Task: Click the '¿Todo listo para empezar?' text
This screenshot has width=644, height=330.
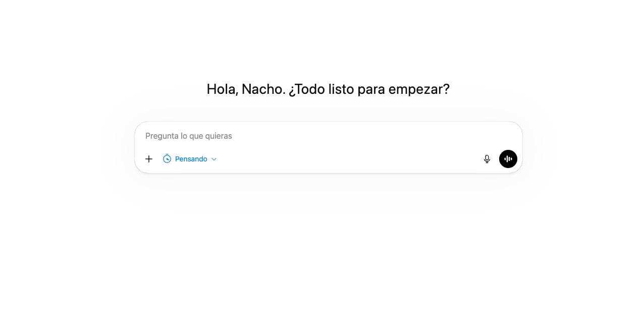Action: [x=369, y=89]
